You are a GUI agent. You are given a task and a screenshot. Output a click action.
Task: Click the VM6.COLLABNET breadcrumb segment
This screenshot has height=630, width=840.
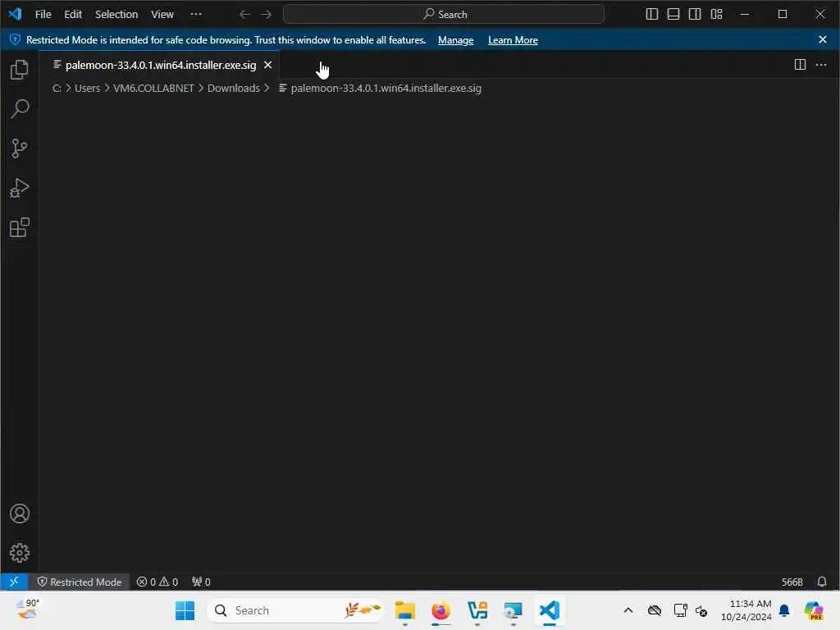[x=153, y=88]
